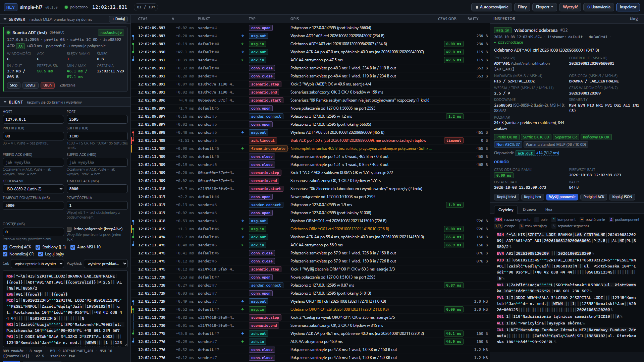Click the red timeout response badge

[454, 140]
